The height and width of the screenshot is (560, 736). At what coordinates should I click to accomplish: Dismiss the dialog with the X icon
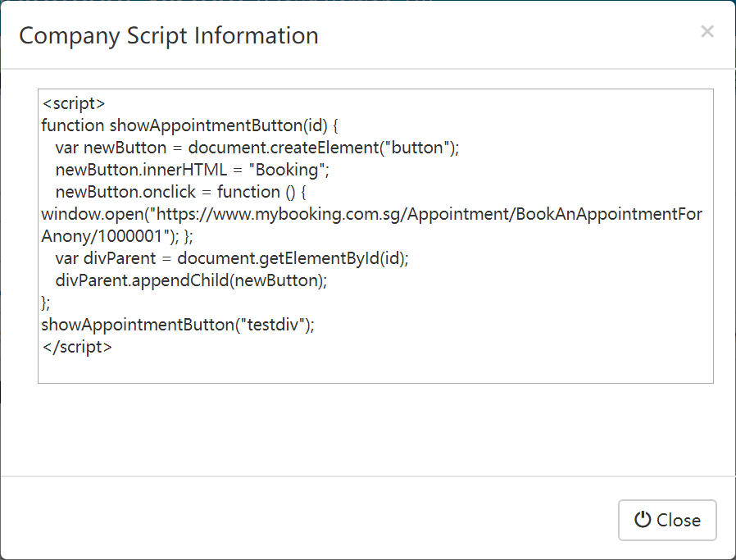(706, 31)
